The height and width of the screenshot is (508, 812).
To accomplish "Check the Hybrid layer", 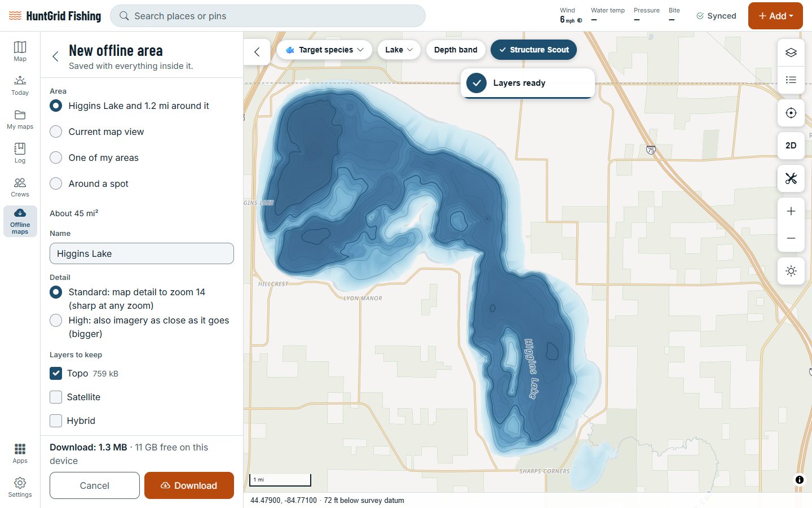I will pyautogui.click(x=56, y=421).
